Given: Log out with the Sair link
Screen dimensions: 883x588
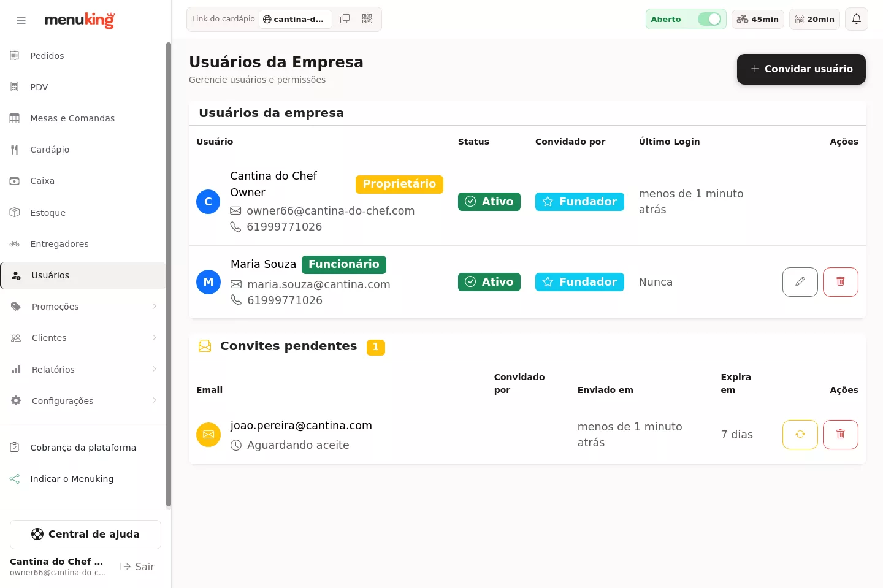Looking at the screenshot, I should click(x=137, y=567).
